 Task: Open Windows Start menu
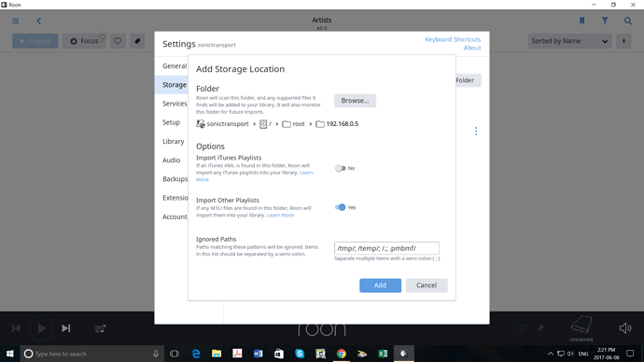(x=10, y=354)
